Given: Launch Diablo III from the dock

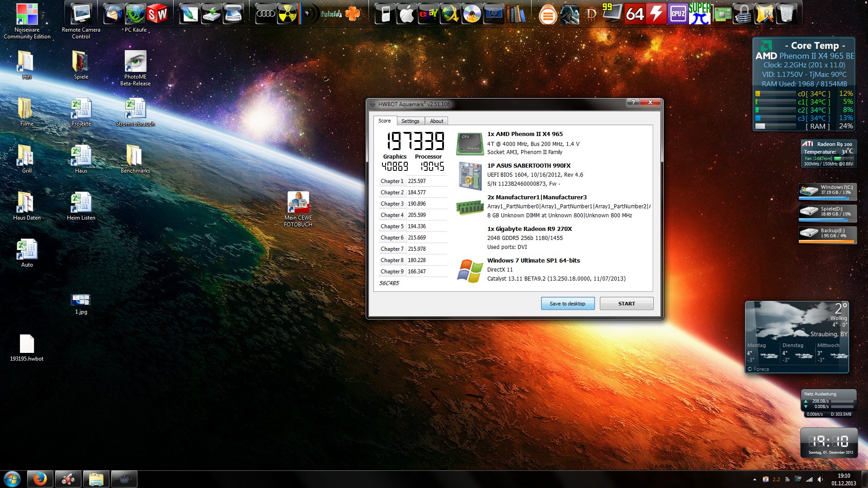Looking at the screenshot, I should [x=591, y=14].
